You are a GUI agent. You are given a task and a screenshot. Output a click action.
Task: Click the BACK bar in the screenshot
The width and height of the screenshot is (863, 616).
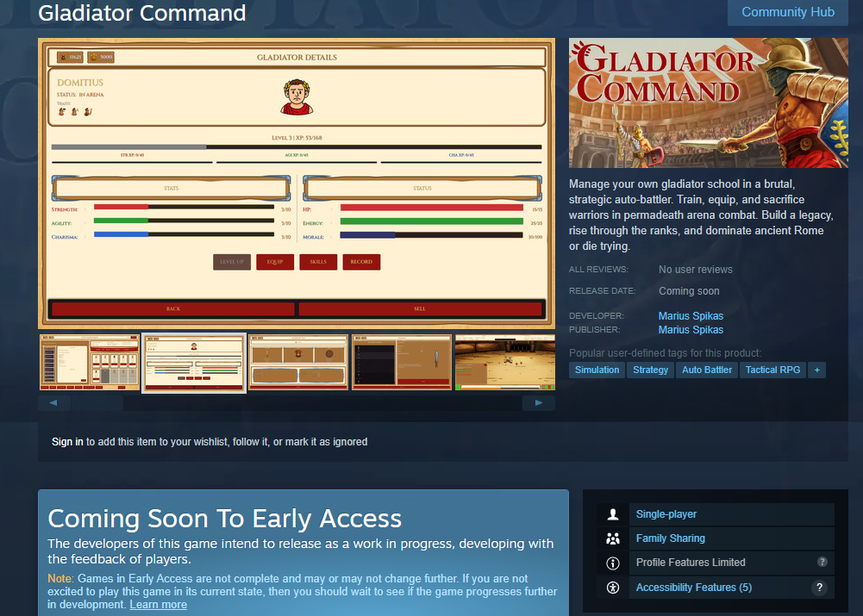click(172, 308)
